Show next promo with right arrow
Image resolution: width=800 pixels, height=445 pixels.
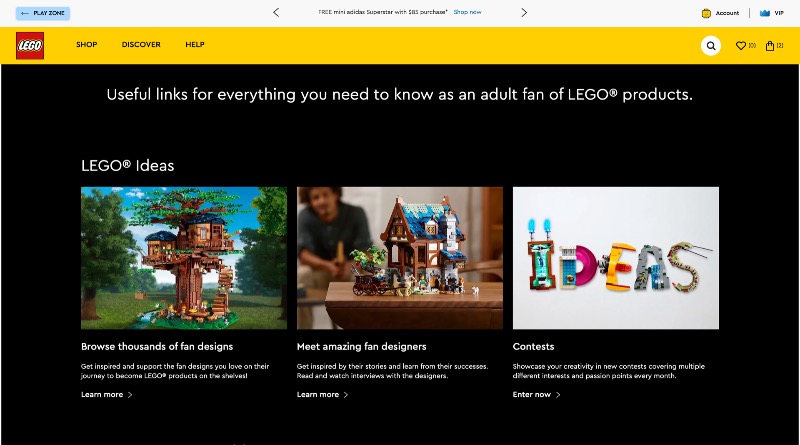[523, 12]
